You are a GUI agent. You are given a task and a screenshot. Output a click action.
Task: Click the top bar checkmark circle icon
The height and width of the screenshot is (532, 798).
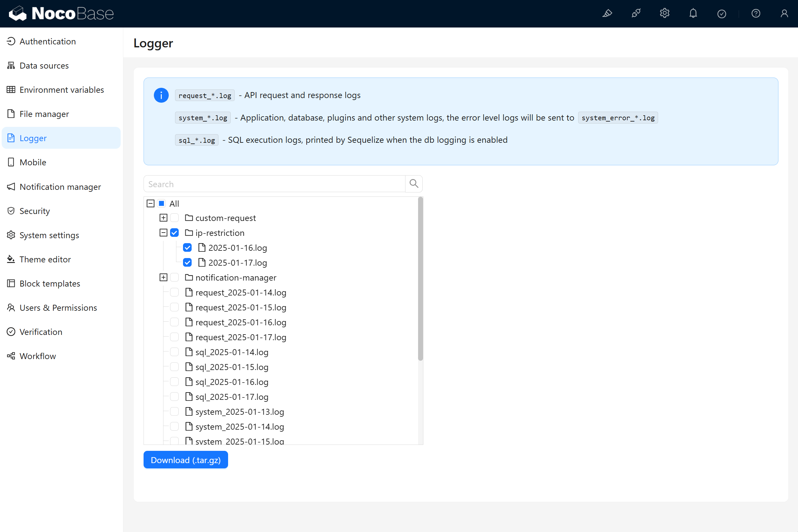[x=722, y=14]
